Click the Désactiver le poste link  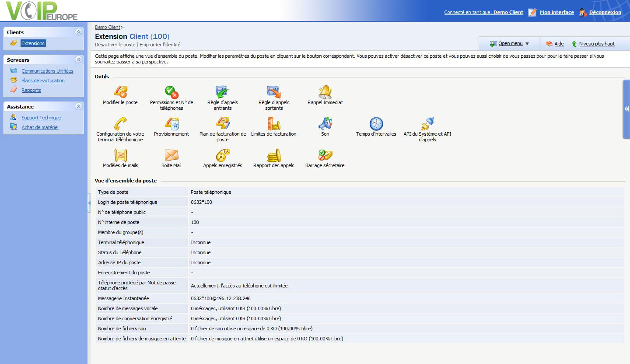click(115, 45)
